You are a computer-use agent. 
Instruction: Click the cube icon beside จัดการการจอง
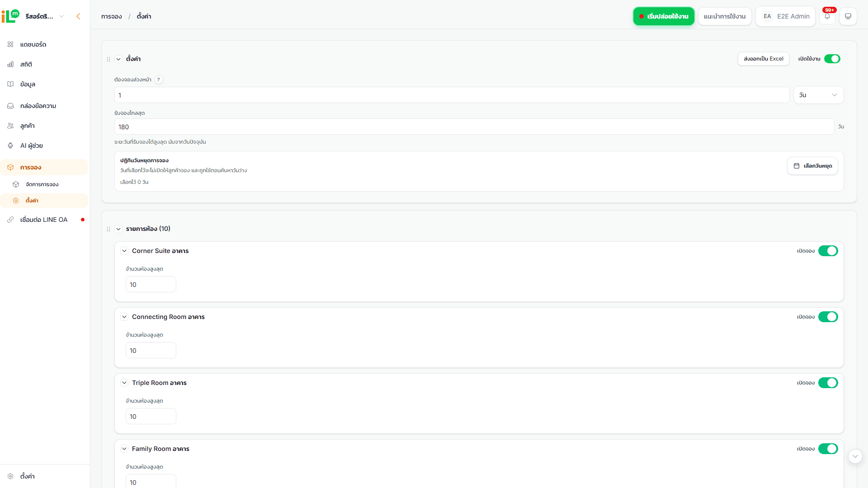pos(16,184)
